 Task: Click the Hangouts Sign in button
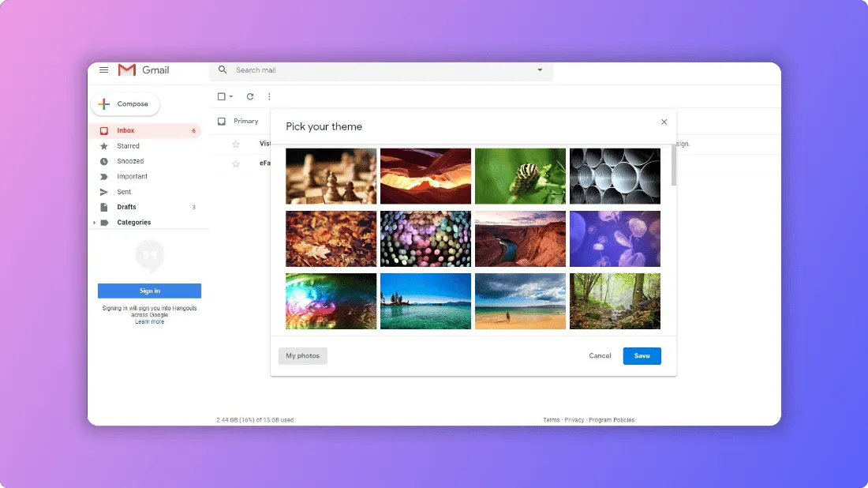(149, 291)
